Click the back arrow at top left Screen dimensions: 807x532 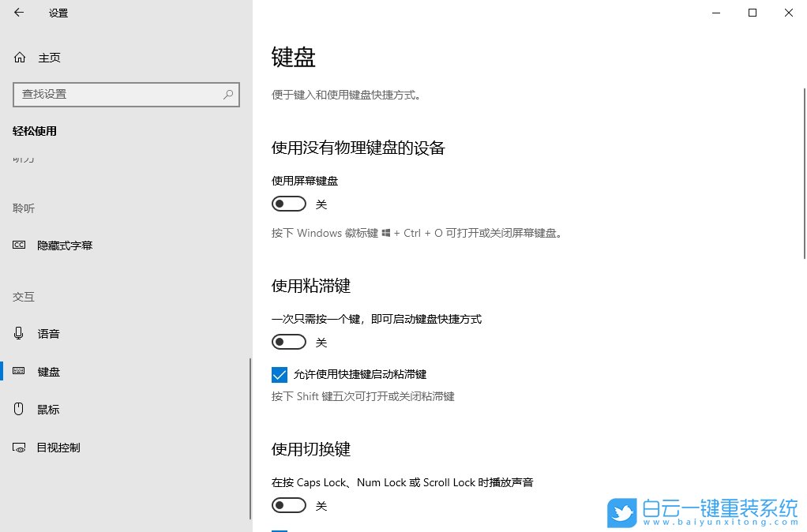pyautogui.click(x=17, y=13)
